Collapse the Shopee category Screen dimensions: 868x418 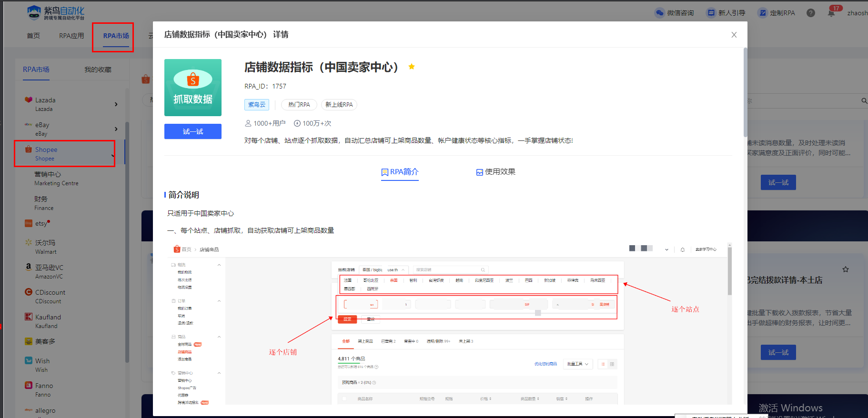click(113, 155)
